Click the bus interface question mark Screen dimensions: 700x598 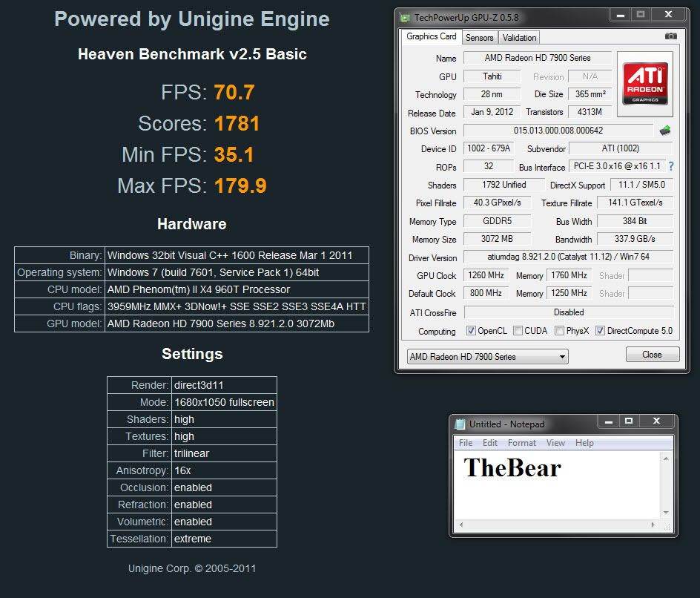(671, 166)
